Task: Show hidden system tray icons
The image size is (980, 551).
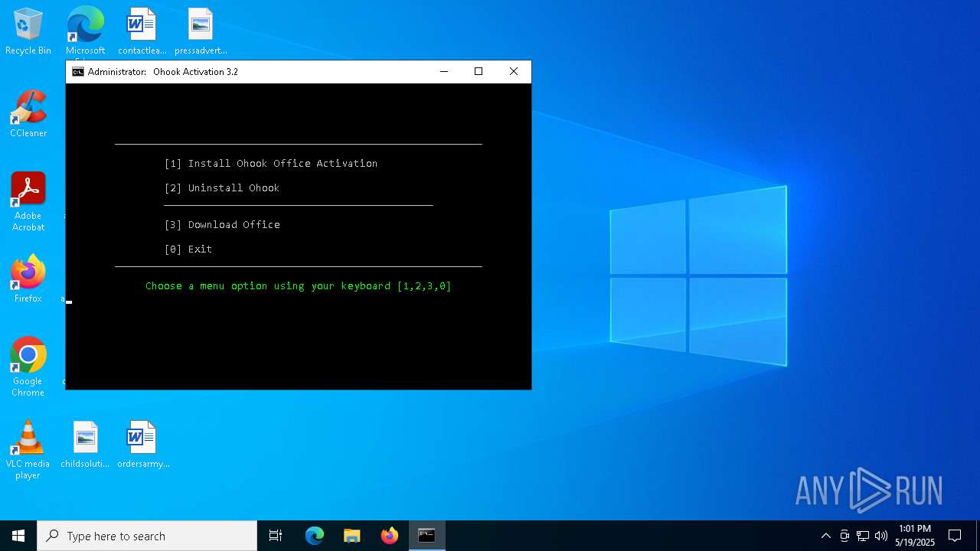Action: click(825, 536)
